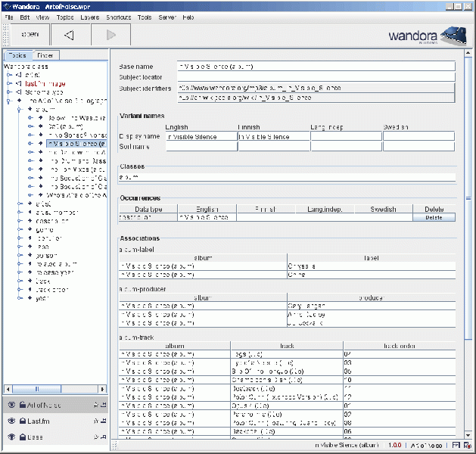Image resolution: width=476 pixels, height=454 pixels.
Task: Click the forward navigation arrow button
Action: (x=110, y=35)
